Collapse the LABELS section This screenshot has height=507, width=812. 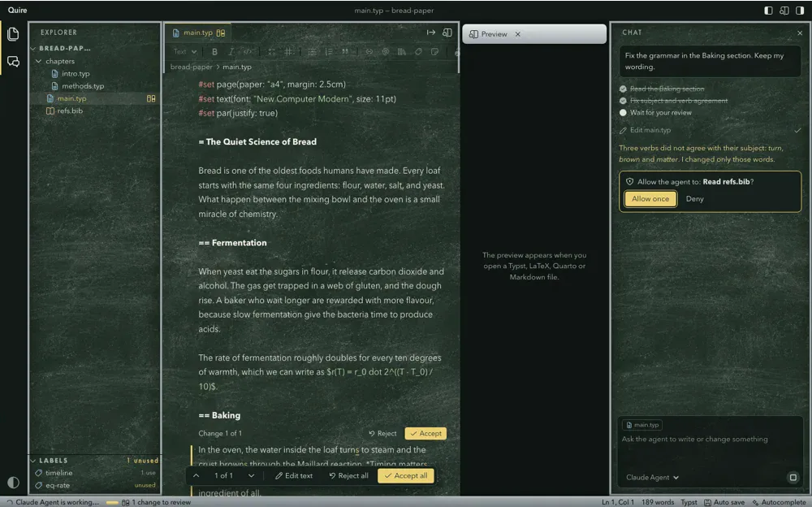pyautogui.click(x=33, y=461)
